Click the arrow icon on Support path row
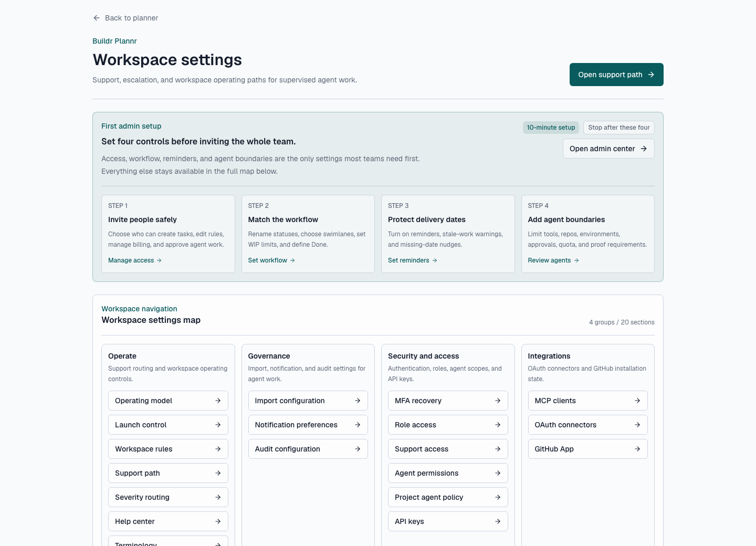This screenshot has height=546, width=756. point(218,473)
